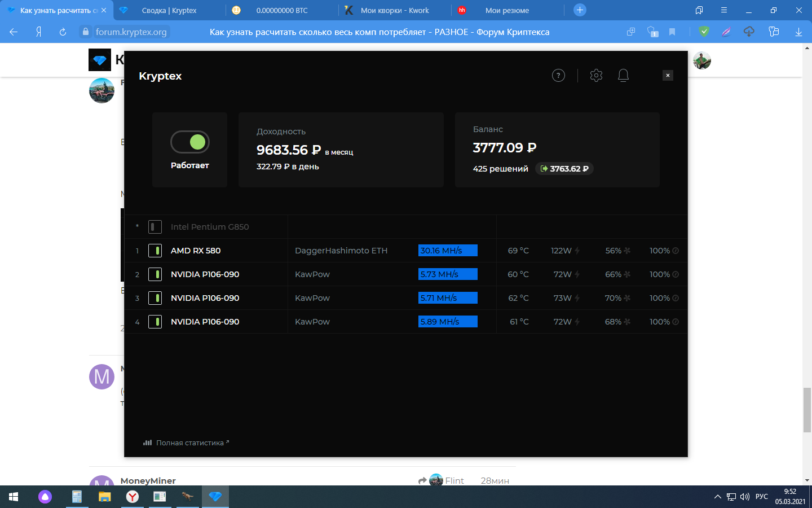Click the 3763.62 ₽ withdrawal button

pyautogui.click(x=564, y=169)
